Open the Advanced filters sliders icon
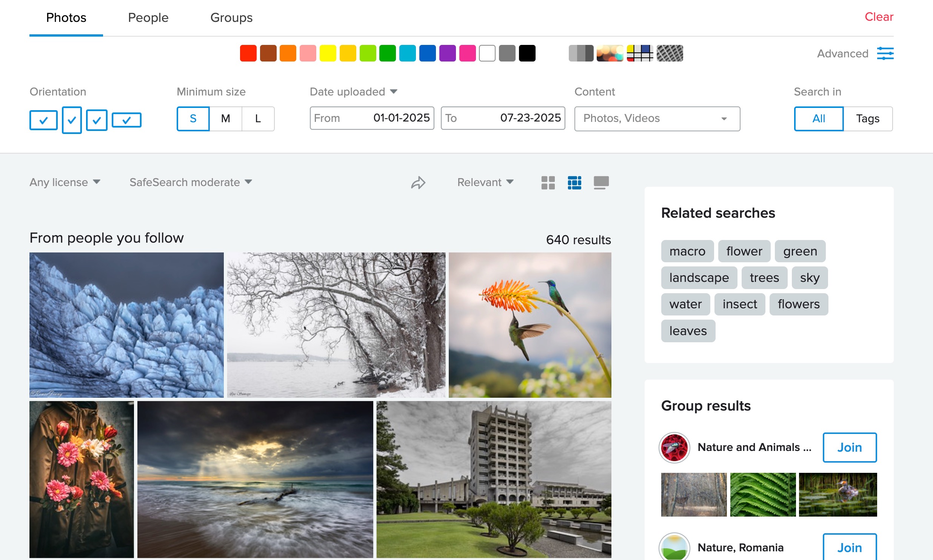This screenshot has width=933, height=560. tap(886, 54)
